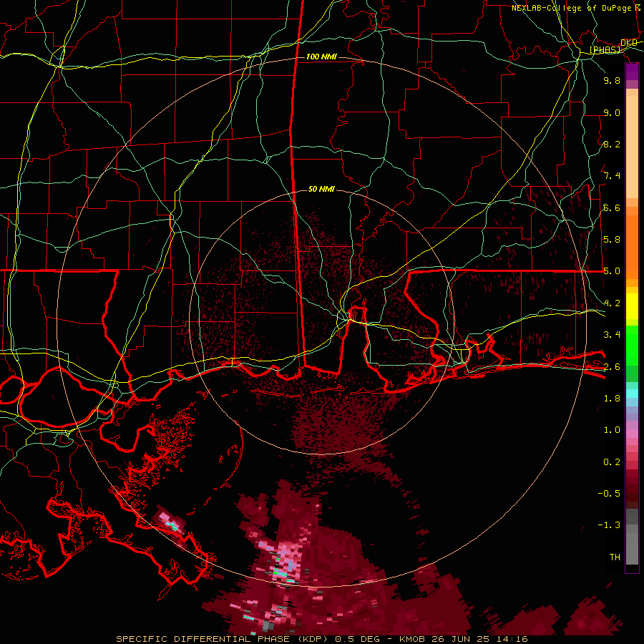Click the "5.0" color scale value
Screen dimensions: 644x644
coord(612,271)
